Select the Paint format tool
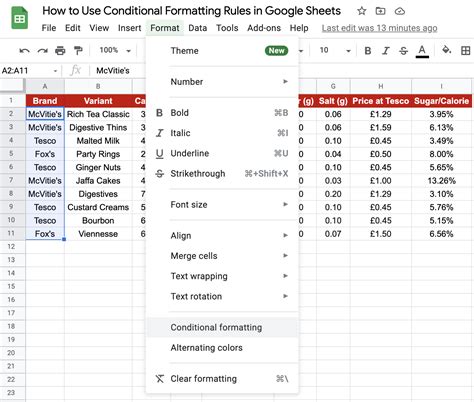 [x=78, y=51]
